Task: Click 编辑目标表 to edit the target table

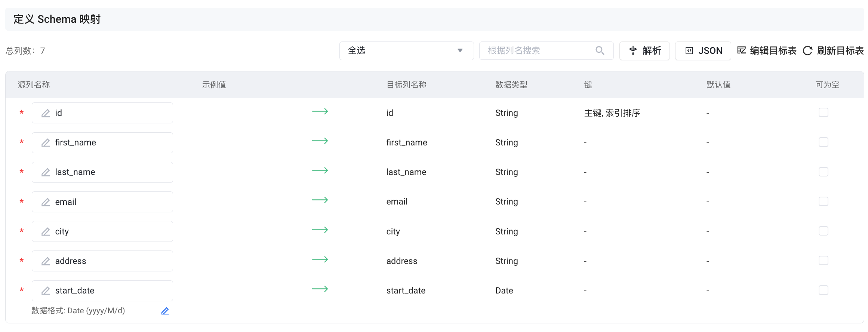Action: coord(767,51)
